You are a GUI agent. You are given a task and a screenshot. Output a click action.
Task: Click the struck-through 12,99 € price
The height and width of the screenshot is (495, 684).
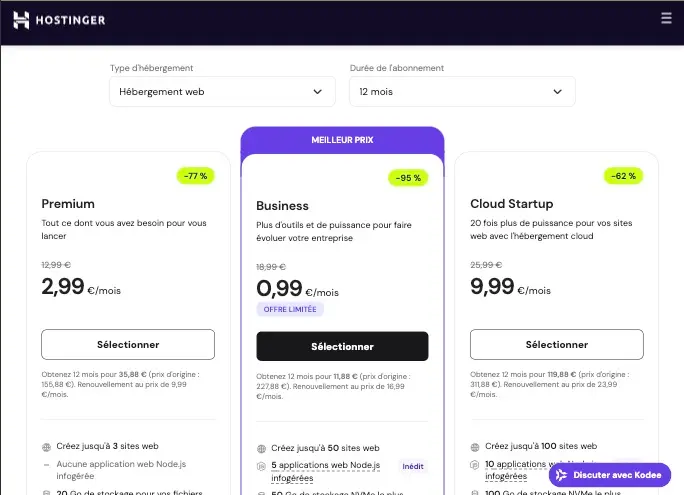56,265
